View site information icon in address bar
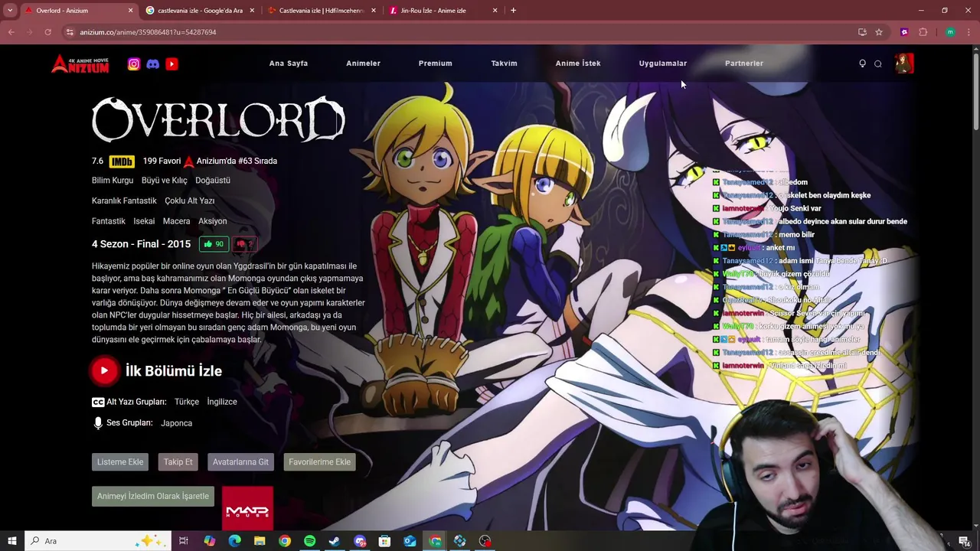The image size is (980, 551). point(70,32)
